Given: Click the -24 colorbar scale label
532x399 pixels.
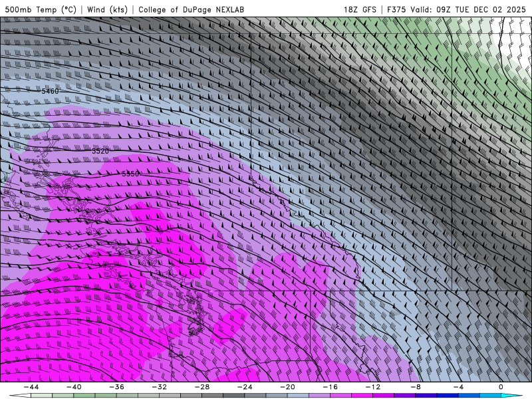Looking at the screenshot, I should [245, 387].
